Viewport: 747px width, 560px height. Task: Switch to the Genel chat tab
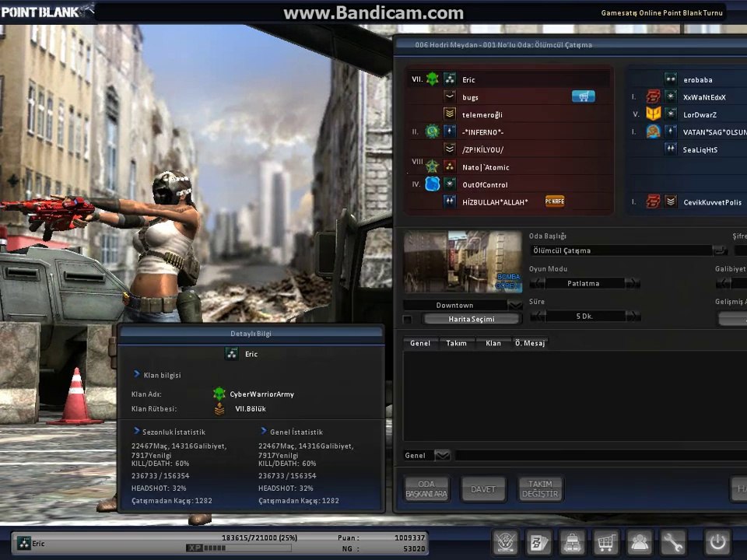(x=420, y=343)
